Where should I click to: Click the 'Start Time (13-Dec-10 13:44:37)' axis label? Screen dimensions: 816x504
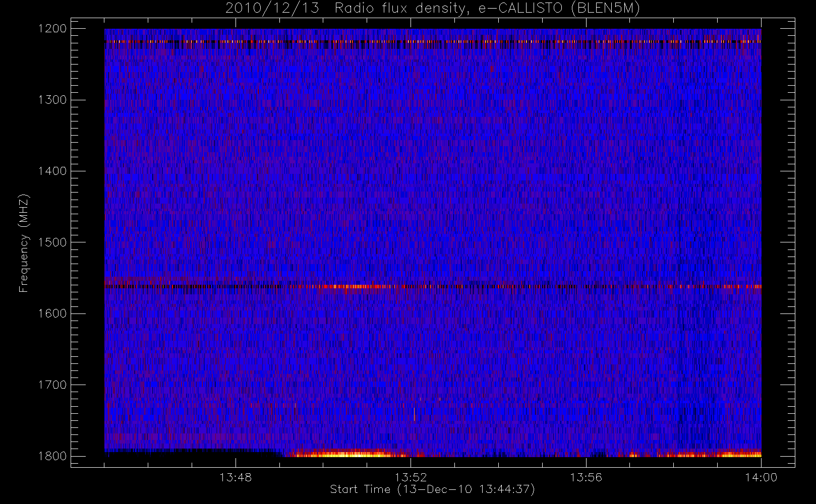pyautogui.click(x=432, y=489)
